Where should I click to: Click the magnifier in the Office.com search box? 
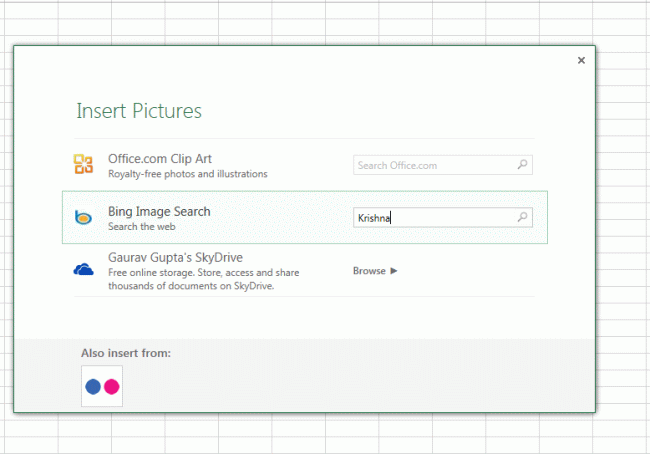tap(522, 165)
